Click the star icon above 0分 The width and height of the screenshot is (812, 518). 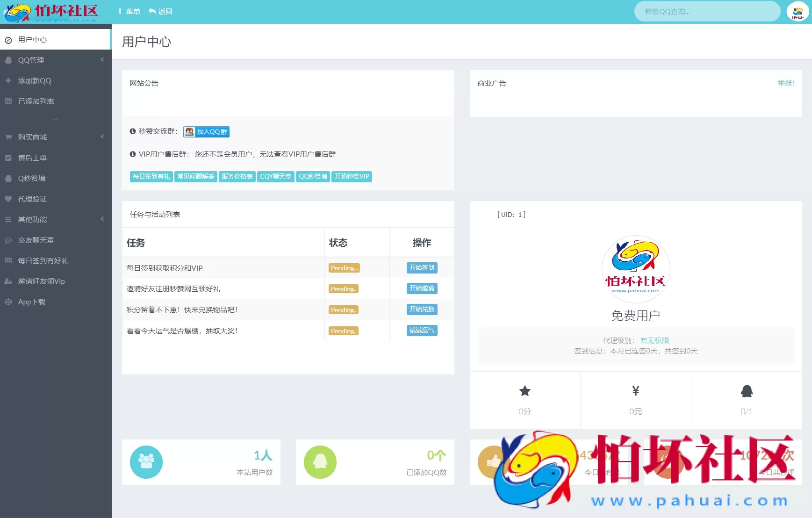[x=525, y=391]
